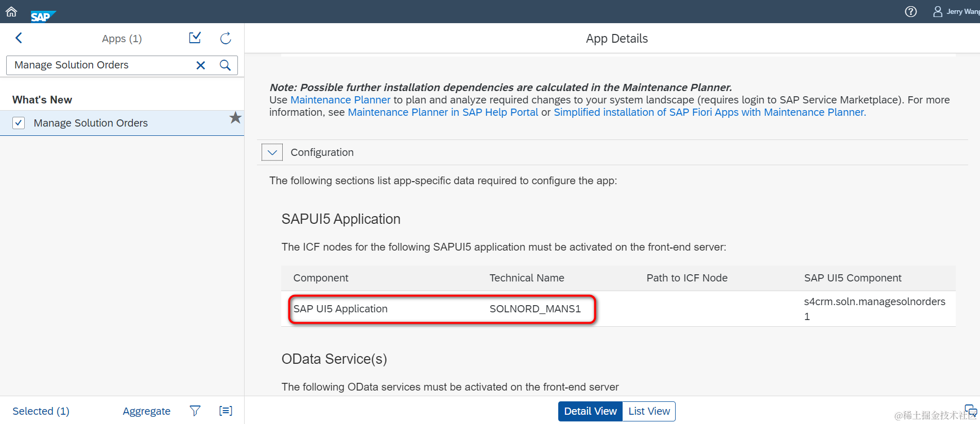The width and height of the screenshot is (980, 424).
Task: Click the search magnifier icon
Action: point(225,65)
